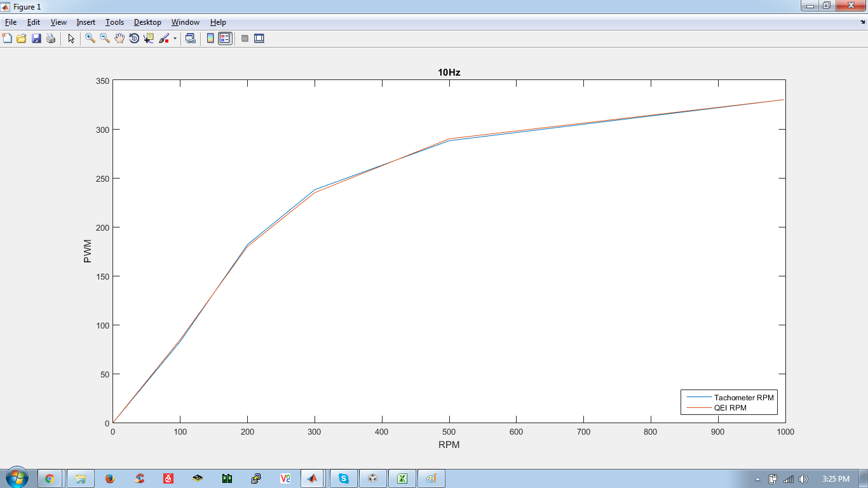Toggle the Insert Legend button off

click(225, 38)
